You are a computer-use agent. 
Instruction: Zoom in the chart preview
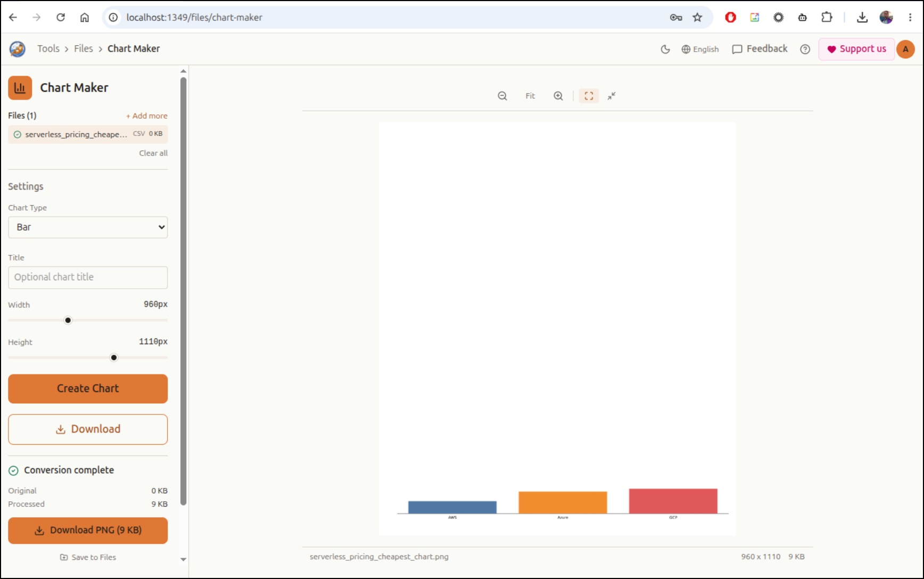[558, 96]
